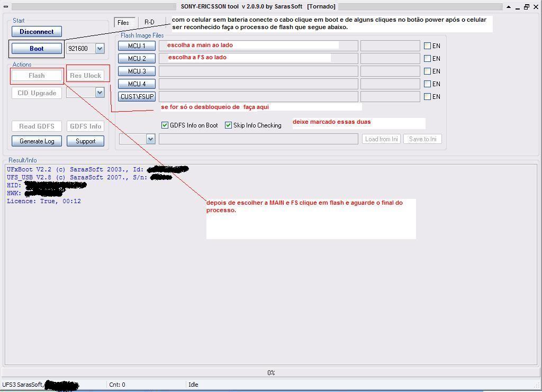Click the 'UFxBoot V2.2' log line

[75, 169]
